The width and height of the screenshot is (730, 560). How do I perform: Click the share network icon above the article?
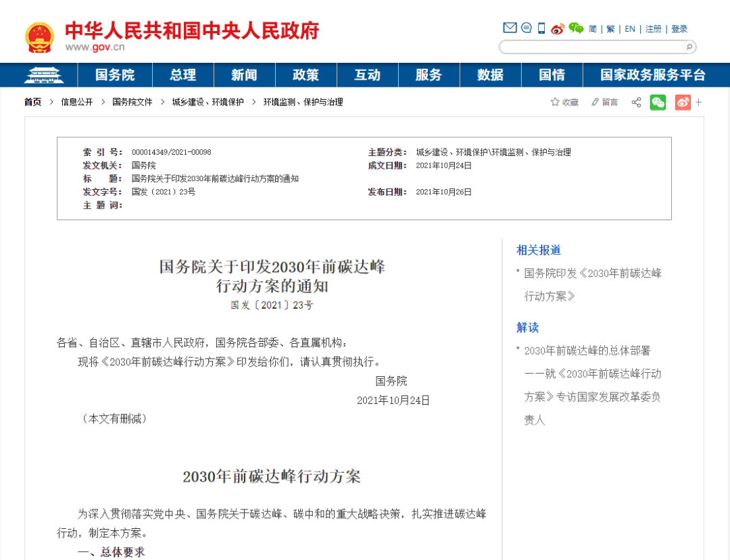(636, 102)
